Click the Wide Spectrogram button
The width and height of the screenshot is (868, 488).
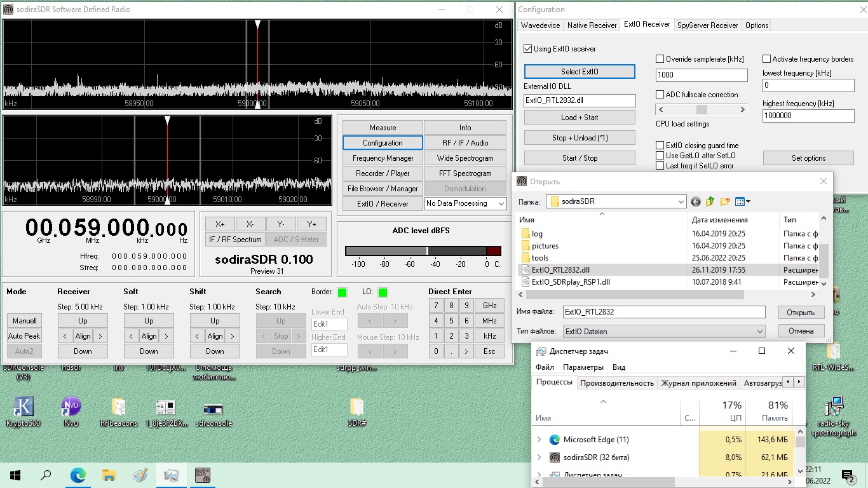[465, 158]
